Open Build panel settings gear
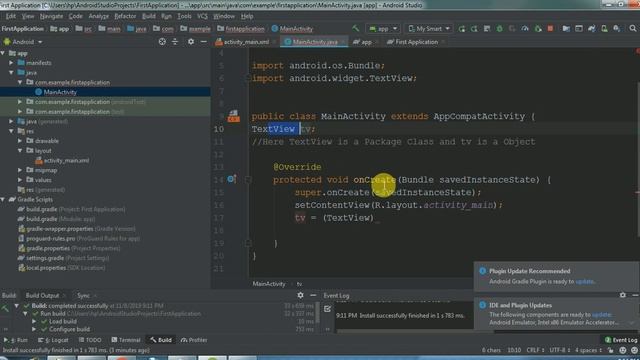 [300, 295]
